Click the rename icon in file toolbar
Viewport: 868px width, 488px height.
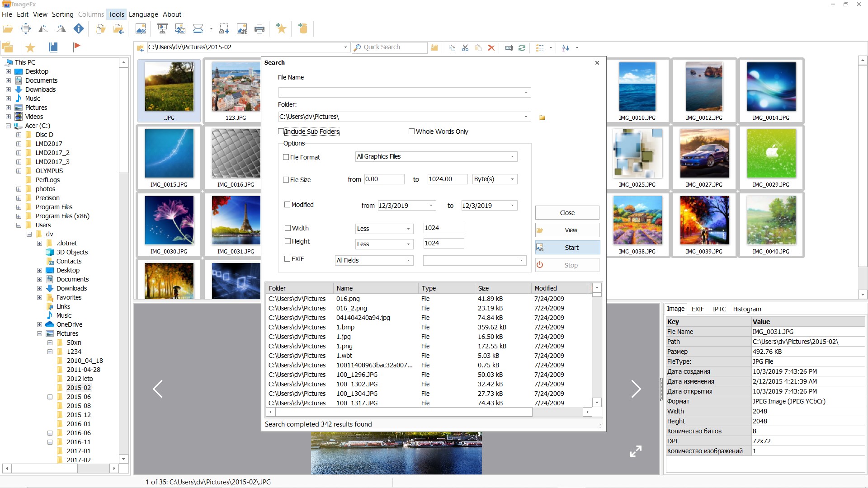[509, 47]
